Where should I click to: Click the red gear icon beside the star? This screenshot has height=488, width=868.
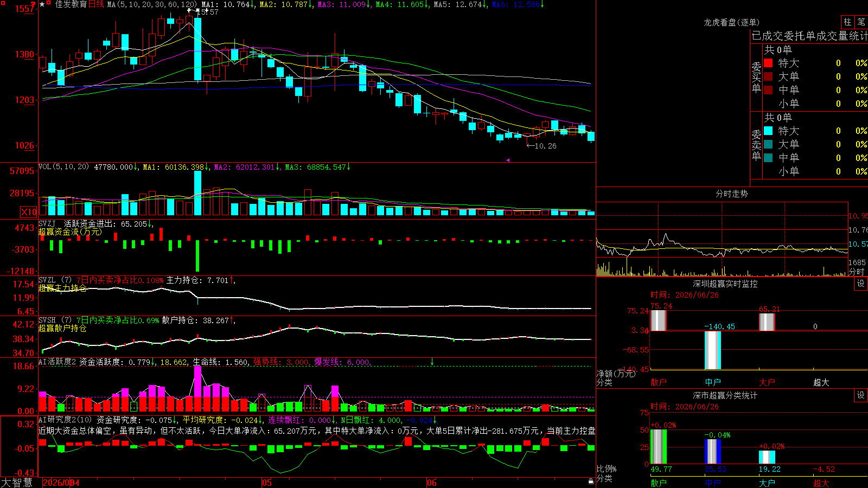[49, 4]
